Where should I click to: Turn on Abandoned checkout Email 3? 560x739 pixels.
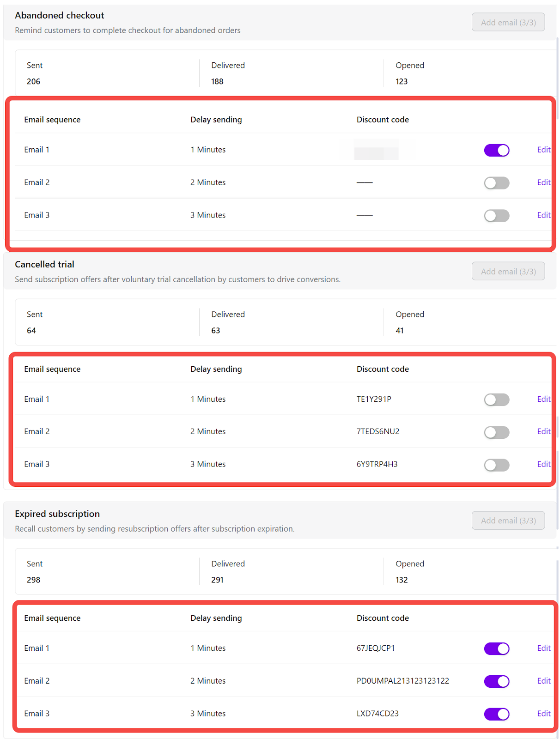click(497, 216)
